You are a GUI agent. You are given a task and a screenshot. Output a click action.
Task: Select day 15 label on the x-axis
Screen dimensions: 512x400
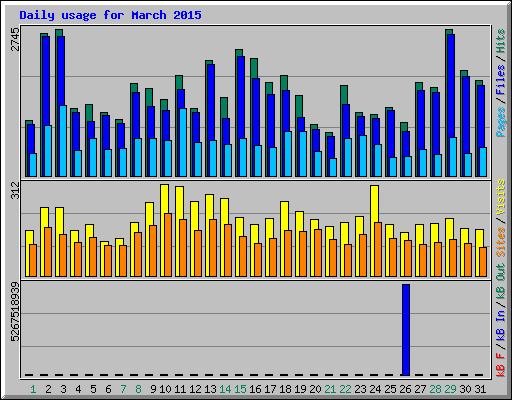[240, 389]
